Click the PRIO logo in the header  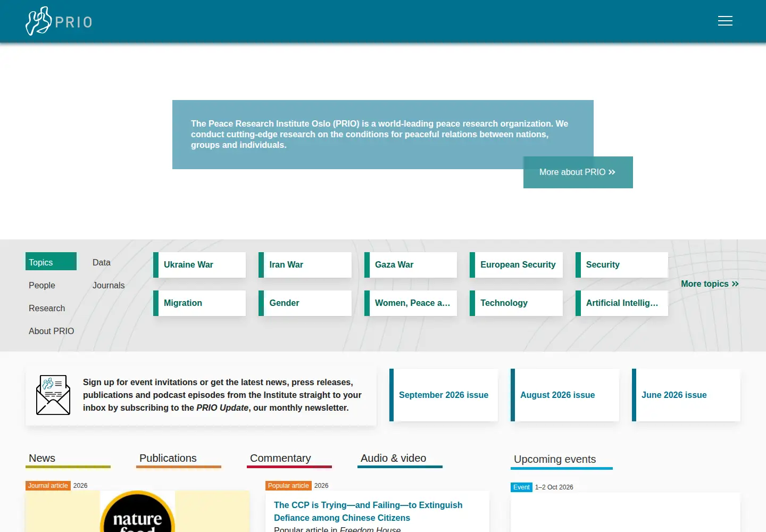pyautogui.click(x=59, y=21)
